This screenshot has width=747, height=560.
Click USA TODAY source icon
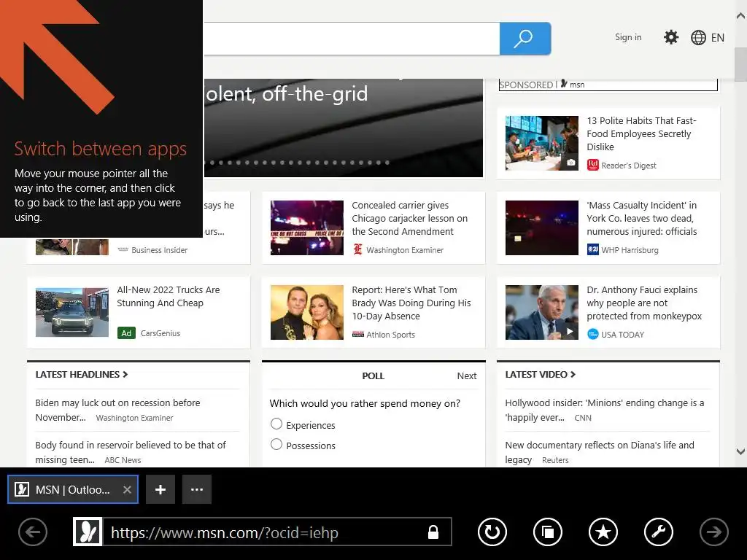(x=592, y=334)
